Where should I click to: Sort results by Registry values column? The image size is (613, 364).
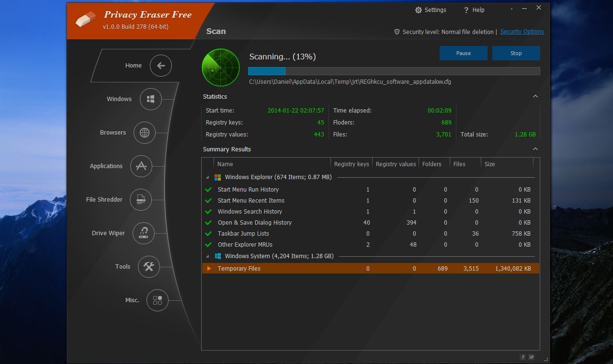[396, 164]
